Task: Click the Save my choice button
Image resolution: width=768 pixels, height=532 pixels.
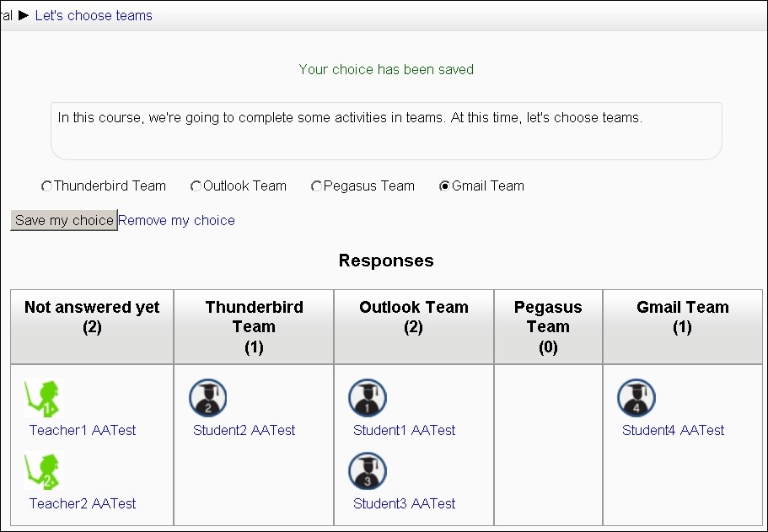Action: pos(64,220)
